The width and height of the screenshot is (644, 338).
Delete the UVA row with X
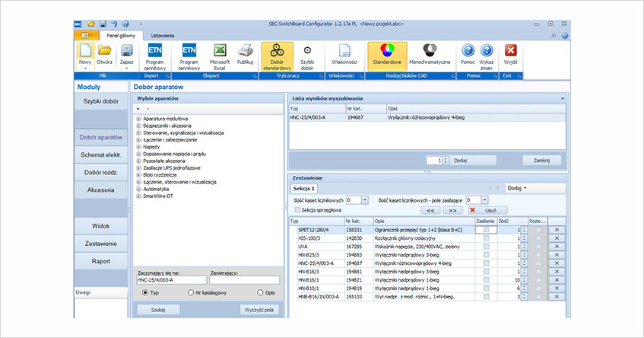point(557,247)
